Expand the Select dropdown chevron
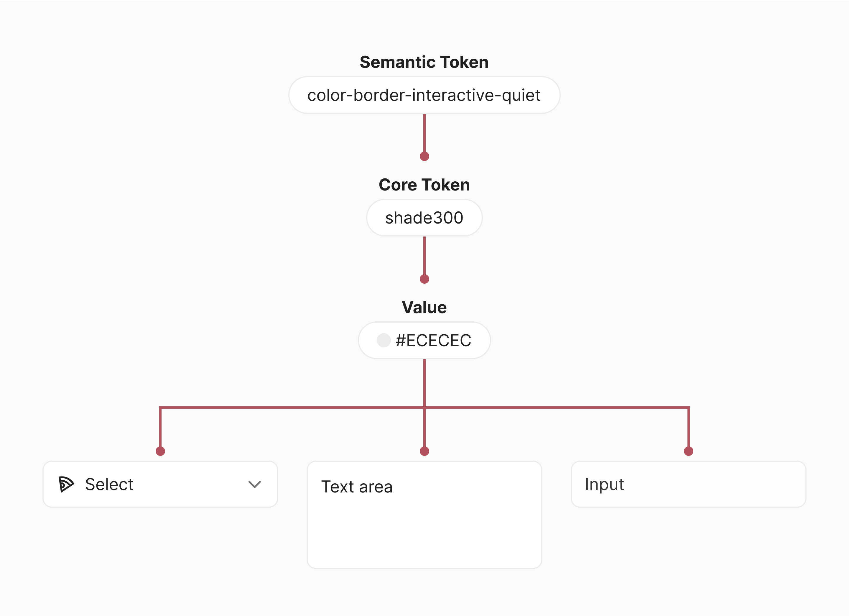Viewport: 849px width, 616px height. 254,484
